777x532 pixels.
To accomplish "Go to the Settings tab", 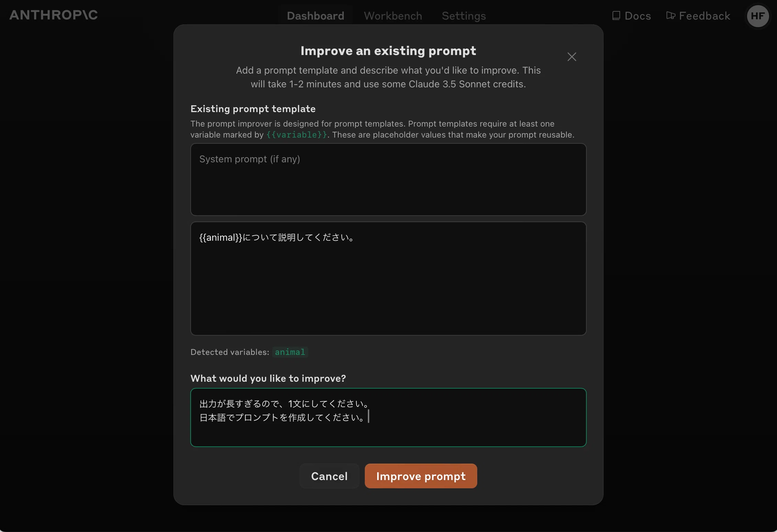I will 464,16.
